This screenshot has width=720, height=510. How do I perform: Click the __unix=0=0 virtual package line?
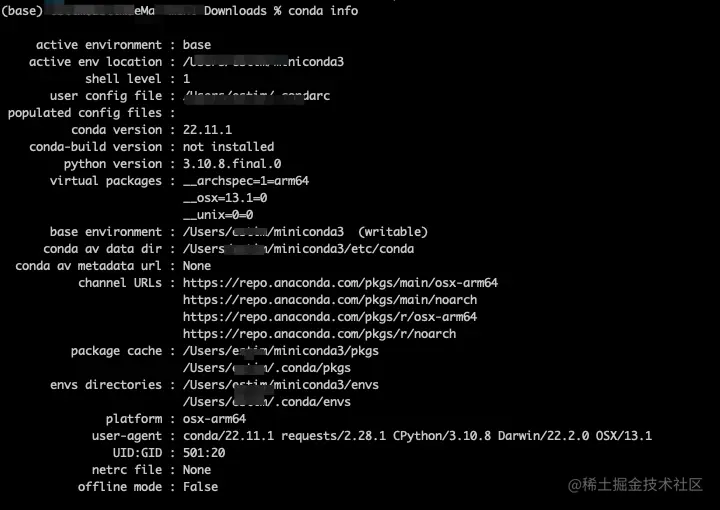tap(218, 215)
